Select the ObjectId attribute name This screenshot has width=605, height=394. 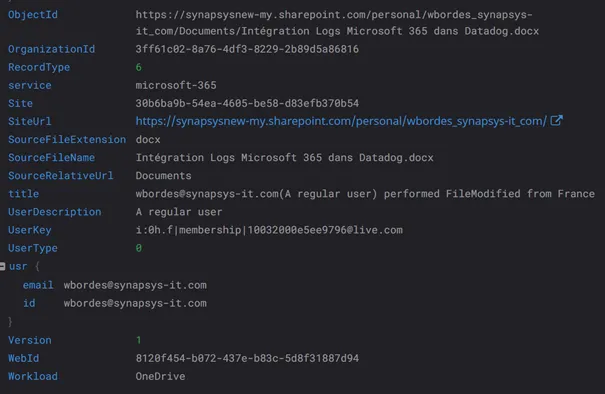pyautogui.click(x=33, y=15)
